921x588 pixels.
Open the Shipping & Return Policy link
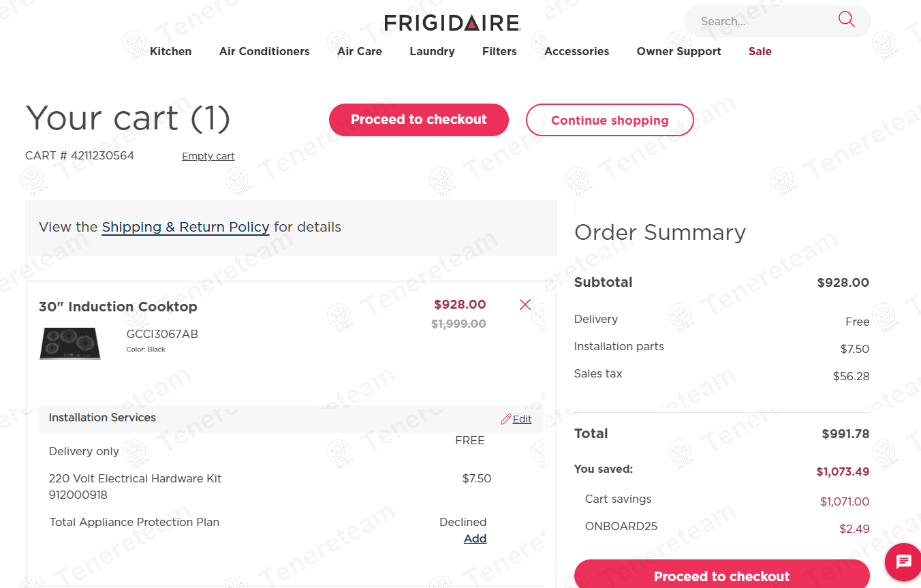point(185,227)
